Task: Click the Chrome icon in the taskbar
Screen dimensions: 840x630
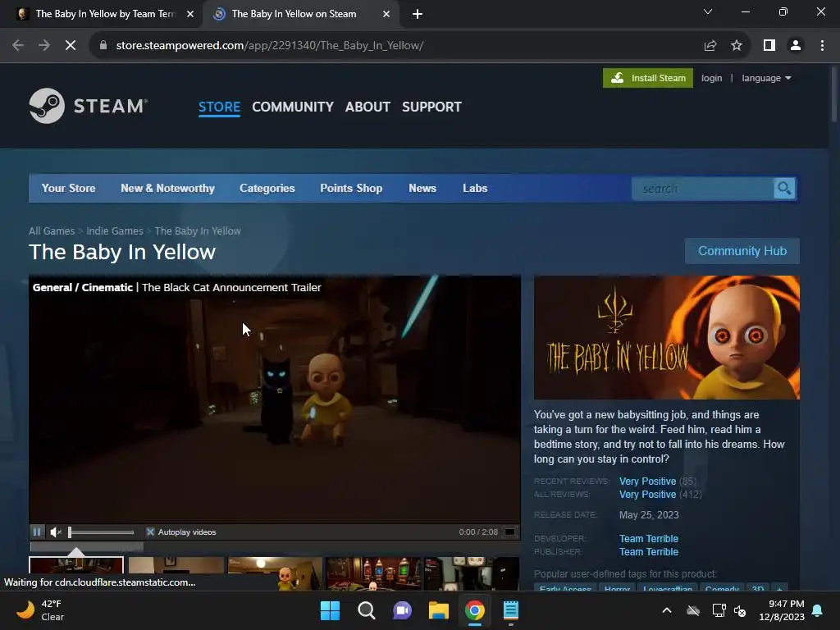Action: 475,610
